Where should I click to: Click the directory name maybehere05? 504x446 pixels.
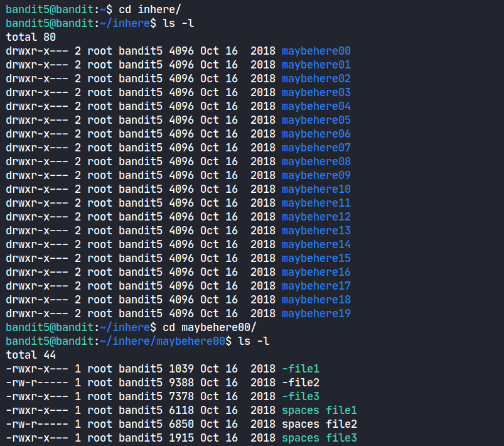316,120
